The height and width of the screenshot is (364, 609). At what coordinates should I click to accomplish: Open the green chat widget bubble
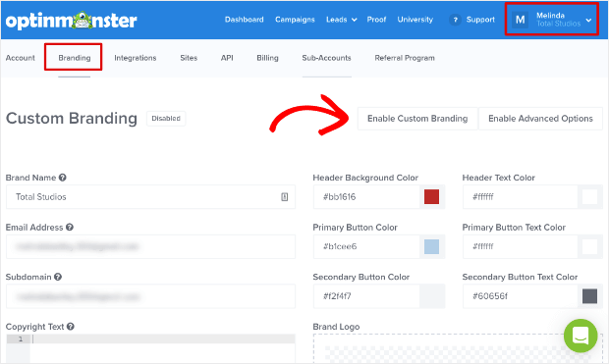pyautogui.click(x=581, y=336)
